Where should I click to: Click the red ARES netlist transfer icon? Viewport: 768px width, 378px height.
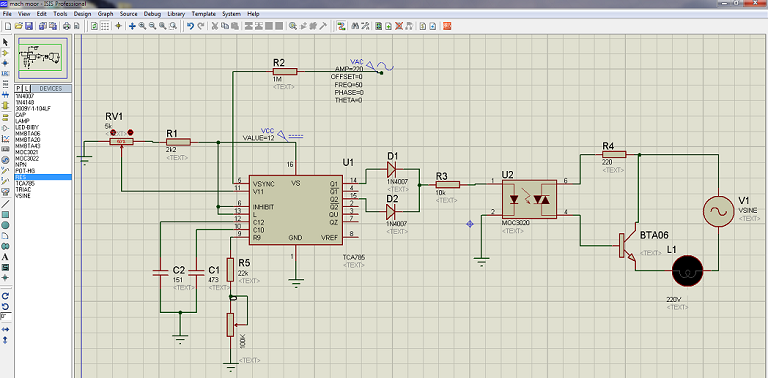point(447,26)
